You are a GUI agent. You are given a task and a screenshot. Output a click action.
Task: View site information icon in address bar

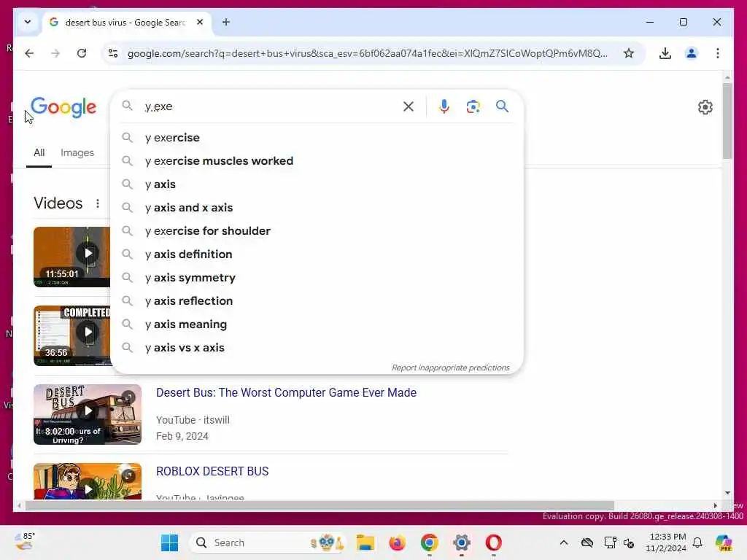(x=113, y=53)
